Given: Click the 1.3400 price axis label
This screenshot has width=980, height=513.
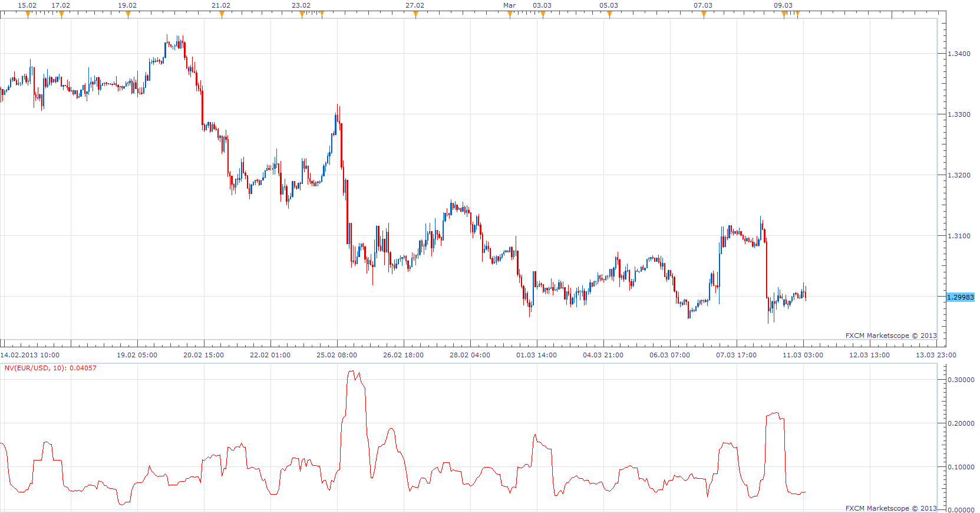Looking at the screenshot, I should click(x=959, y=54).
